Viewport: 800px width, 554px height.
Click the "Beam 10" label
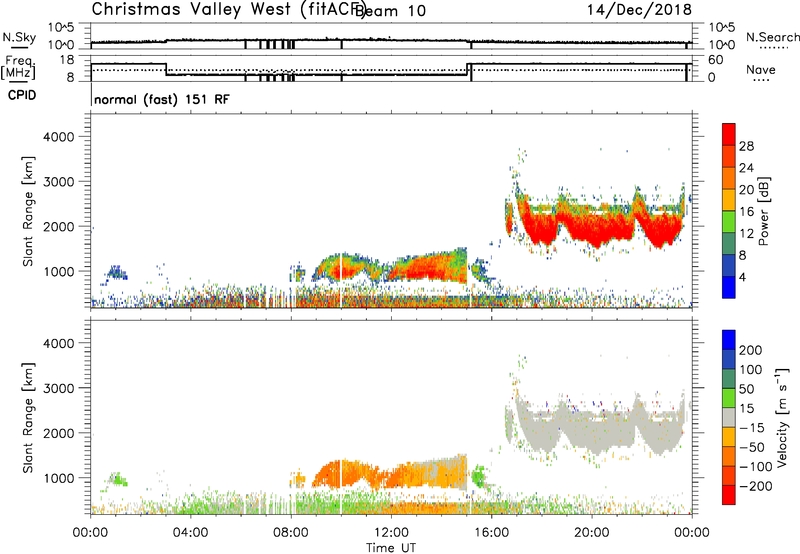pos(391,11)
